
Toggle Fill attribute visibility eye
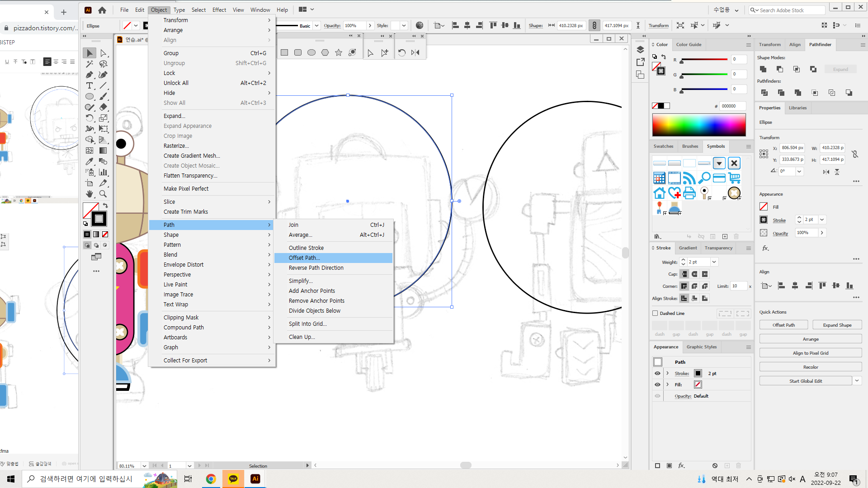(657, 385)
